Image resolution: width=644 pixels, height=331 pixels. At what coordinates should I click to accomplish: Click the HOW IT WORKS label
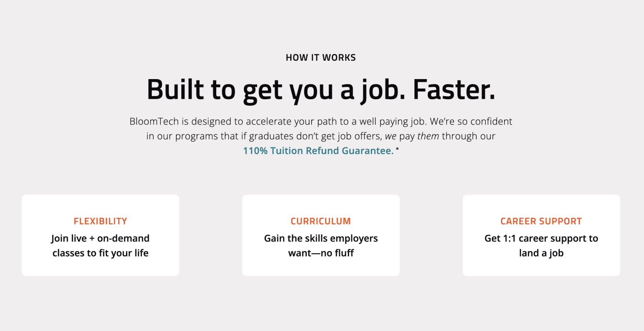[321, 58]
